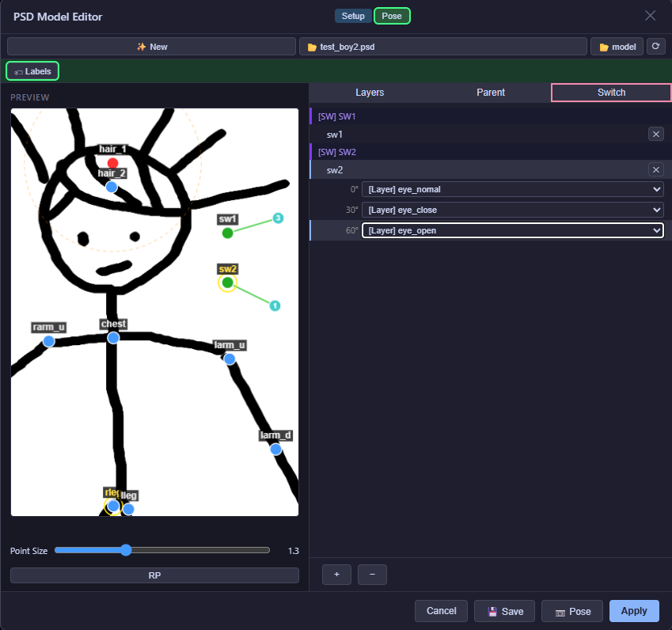Click the refresh icon beside model

655,46
